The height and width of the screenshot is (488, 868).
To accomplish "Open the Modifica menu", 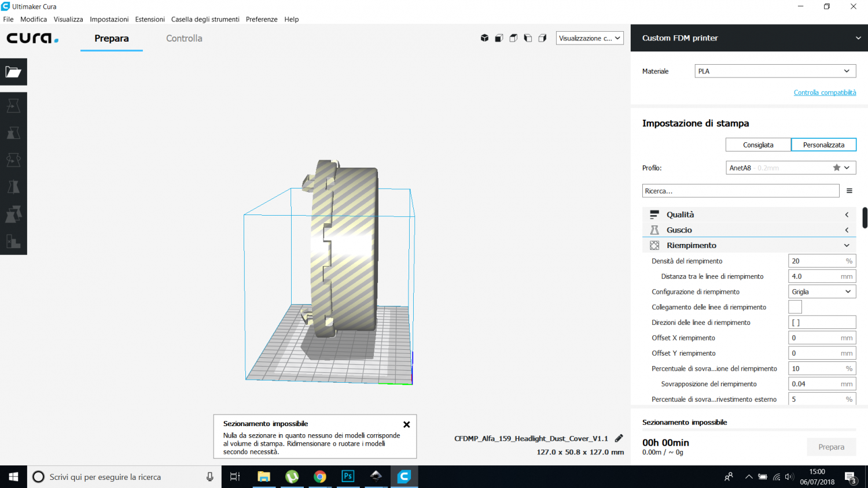I will click(34, 19).
